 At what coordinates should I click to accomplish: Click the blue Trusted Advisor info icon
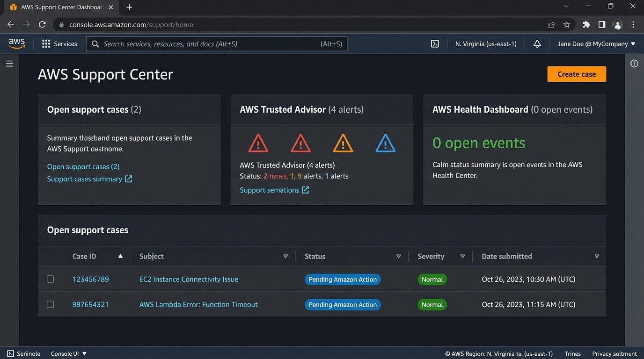tap(386, 143)
